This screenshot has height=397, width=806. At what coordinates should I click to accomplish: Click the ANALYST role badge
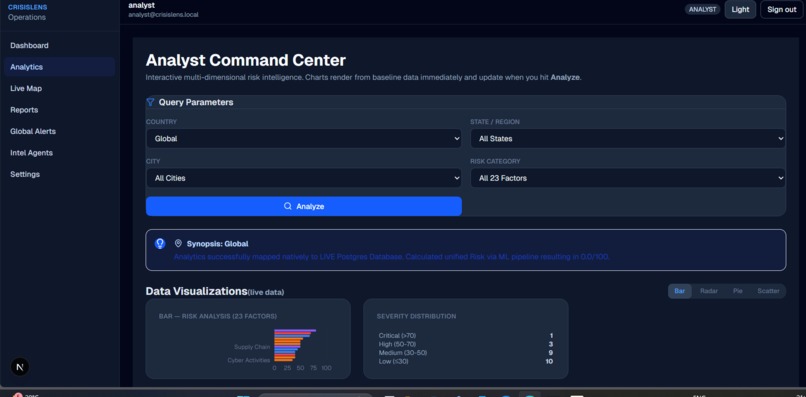pos(702,9)
